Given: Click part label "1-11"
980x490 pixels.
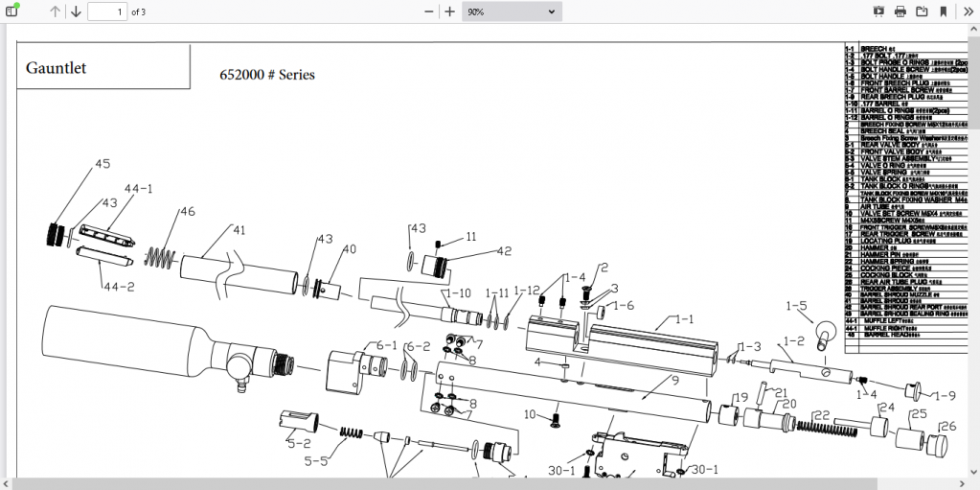Looking at the screenshot, I should click(x=497, y=292).
